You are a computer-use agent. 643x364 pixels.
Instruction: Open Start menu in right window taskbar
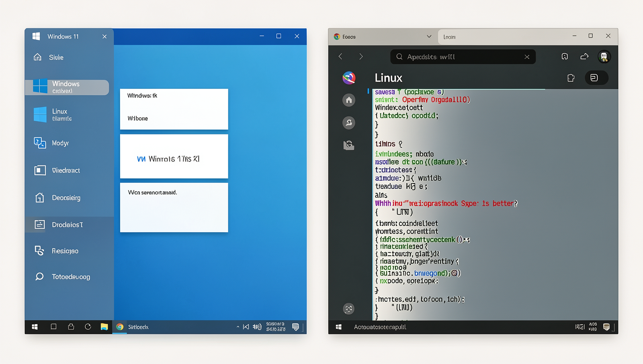click(339, 327)
